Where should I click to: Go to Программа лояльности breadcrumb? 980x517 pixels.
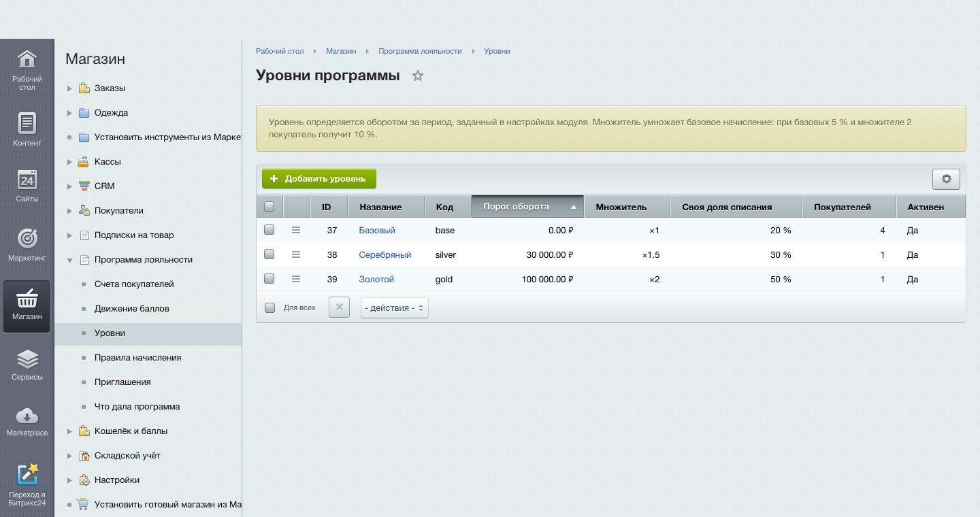click(x=420, y=51)
